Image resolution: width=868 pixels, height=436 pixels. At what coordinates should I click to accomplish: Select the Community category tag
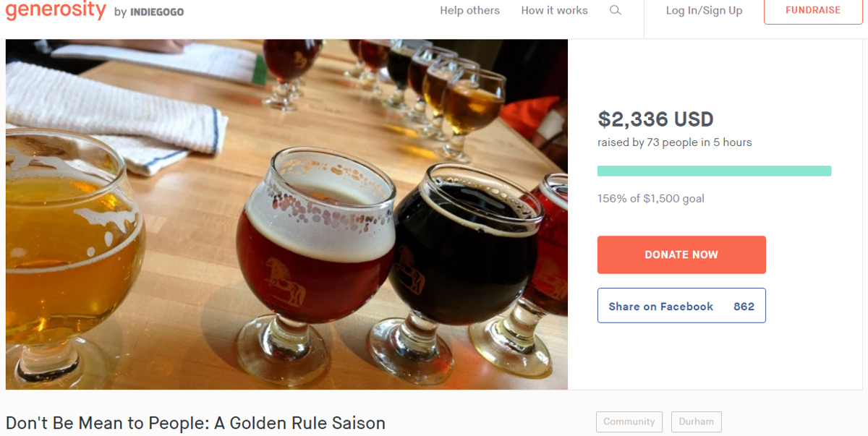point(629,422)
